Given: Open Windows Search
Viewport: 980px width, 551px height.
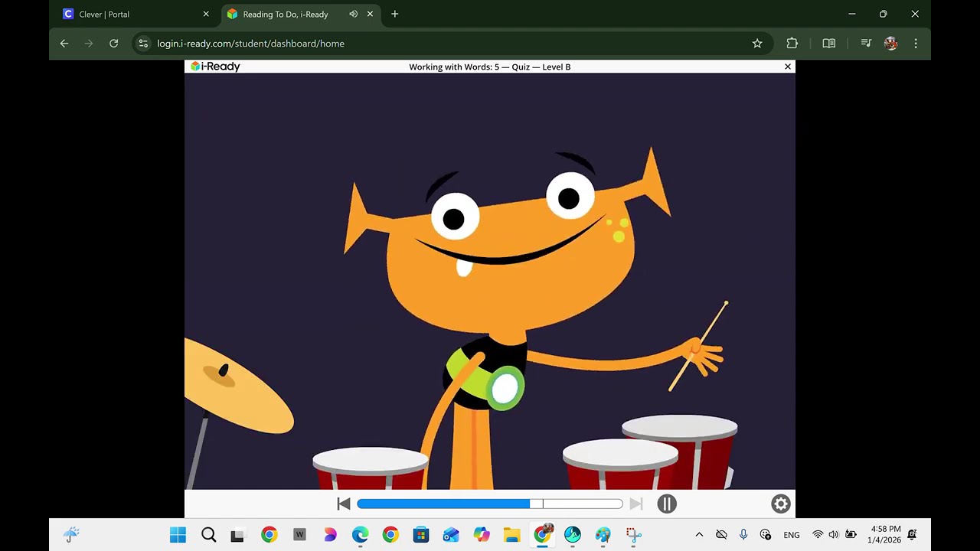Looking at the screenshot, I should [x=208, y=535].
